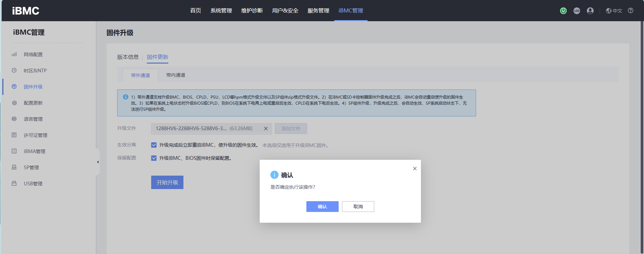This screenshot has width=644, height=254.
Task: Click the green power status icon
Action: tap(563, 11)
